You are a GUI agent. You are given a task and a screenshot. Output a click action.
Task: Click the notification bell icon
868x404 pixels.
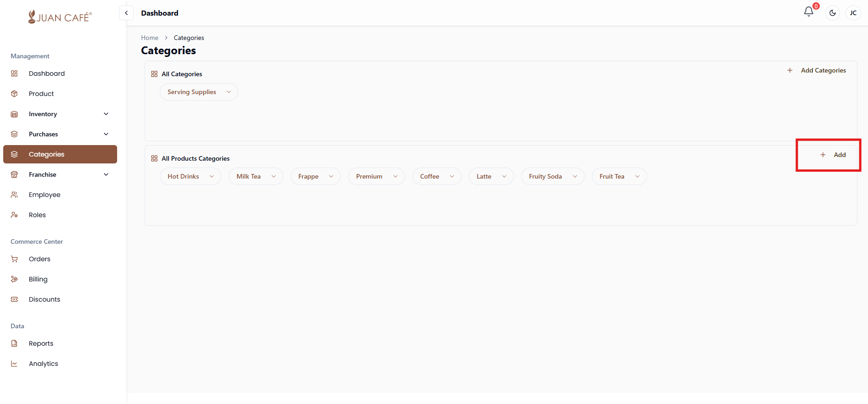click(x=809, y=12)
